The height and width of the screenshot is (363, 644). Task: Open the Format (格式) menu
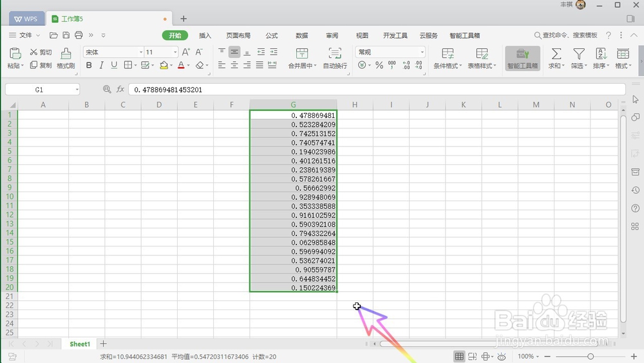[x=623, y=58]
